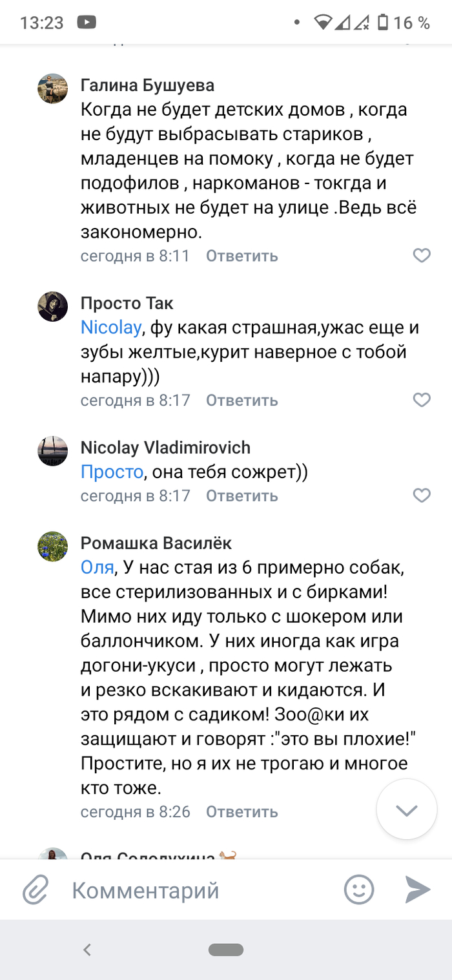The width and height of the screenshot is (452, 980).
Task: Open Просто Так's profile picture
Action: pyautogui.click(x=53, y=306)
